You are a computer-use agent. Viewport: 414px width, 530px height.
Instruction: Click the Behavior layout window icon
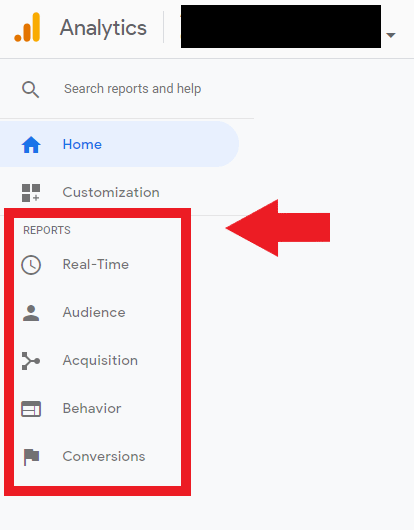point(31,409)
